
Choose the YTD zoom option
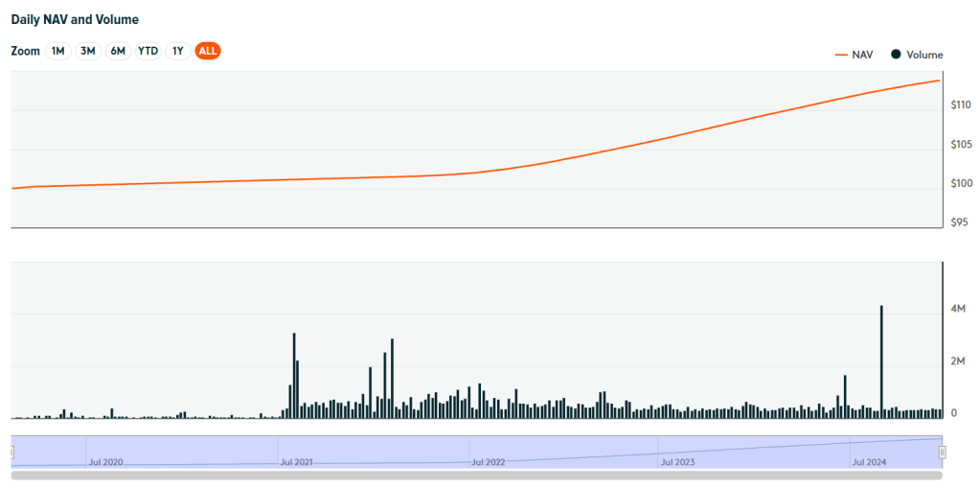(x=148, y=51)
